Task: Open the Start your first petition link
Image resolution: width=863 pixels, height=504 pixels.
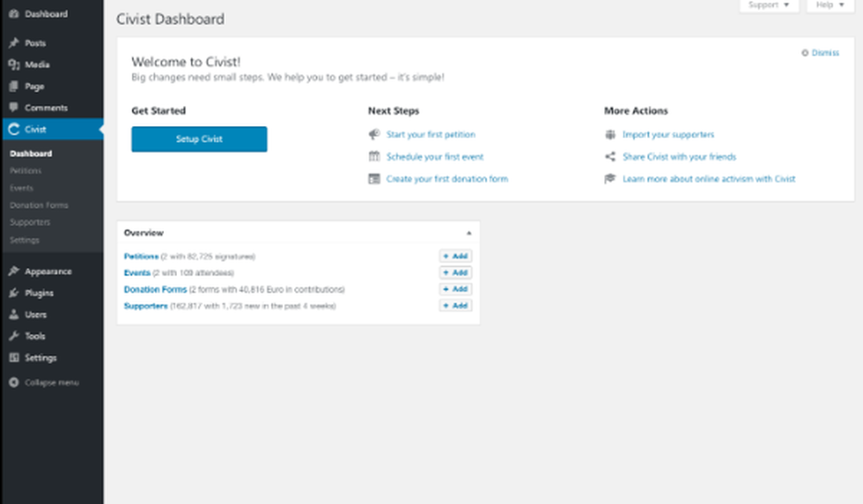Action: pyautogui.click(x=431, y=135)
